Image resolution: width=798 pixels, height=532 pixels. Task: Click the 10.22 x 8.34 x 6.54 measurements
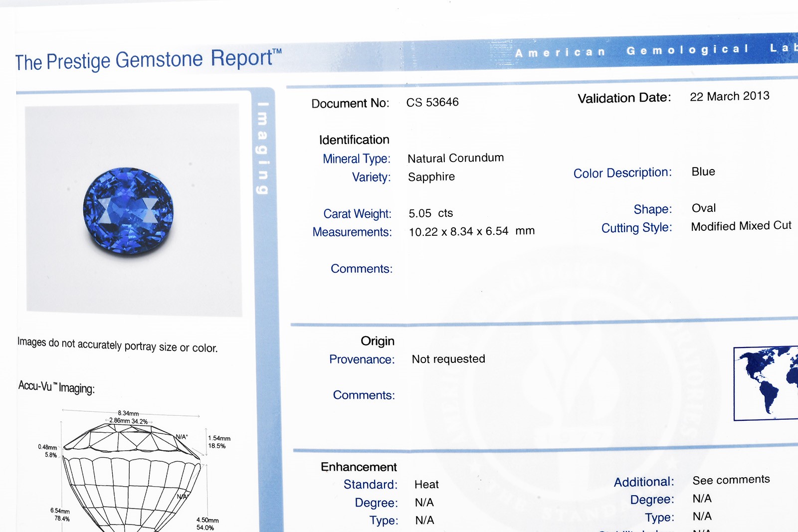click(x=471, y=231)
